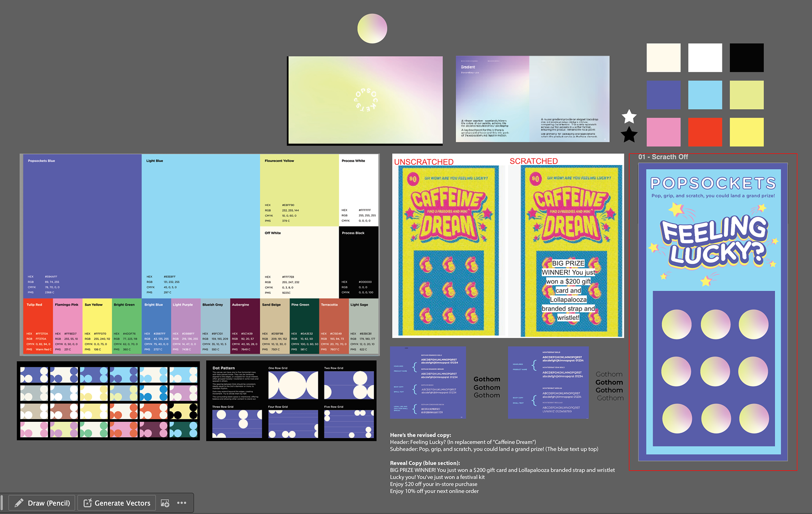Select the Three Row Grid pattern example
Image resolution: width=812 pixels, height=514 pixels.
[x=237, y=424]
